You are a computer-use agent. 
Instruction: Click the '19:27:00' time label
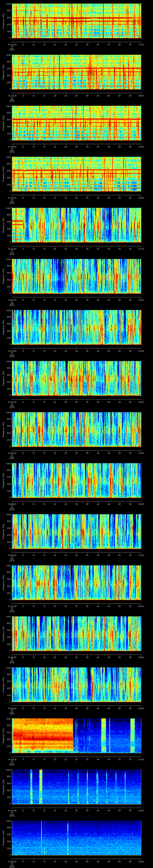click(12, 606)
